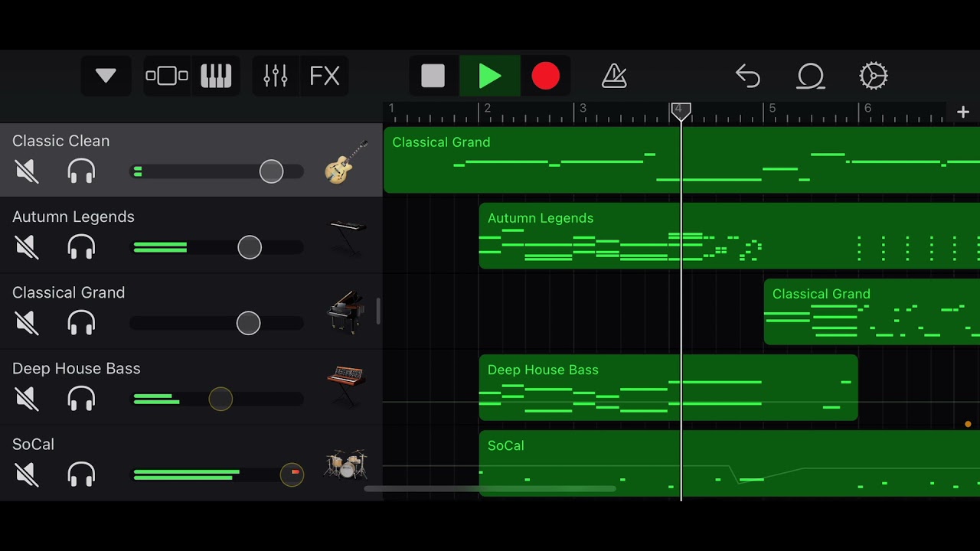Mute the Autumn Legends track
The image size is (980, 551).
coord(27,247)
